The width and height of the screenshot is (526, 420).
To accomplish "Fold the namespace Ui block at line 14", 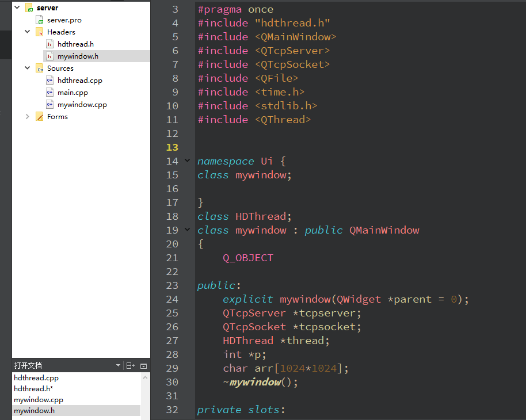I will (x=188, y=161).
